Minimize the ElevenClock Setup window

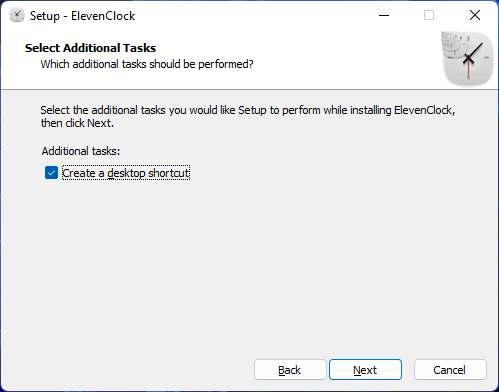[384, 15]
